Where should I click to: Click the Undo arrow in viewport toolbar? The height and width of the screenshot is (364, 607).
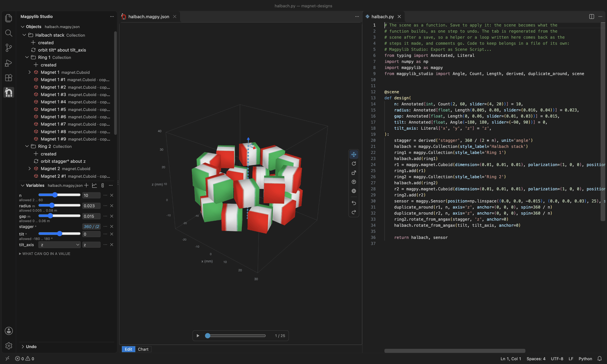354,203
